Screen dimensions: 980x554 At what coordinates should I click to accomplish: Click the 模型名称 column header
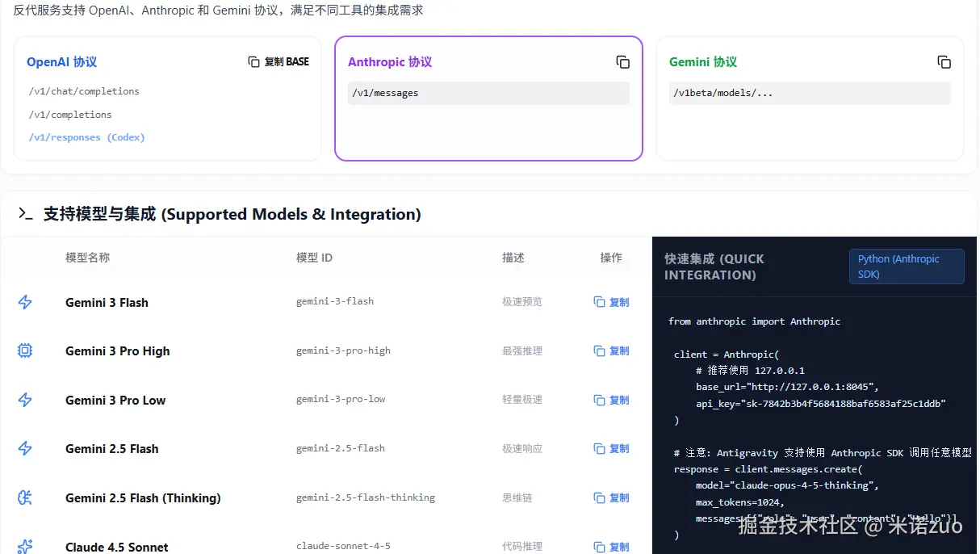87,258
